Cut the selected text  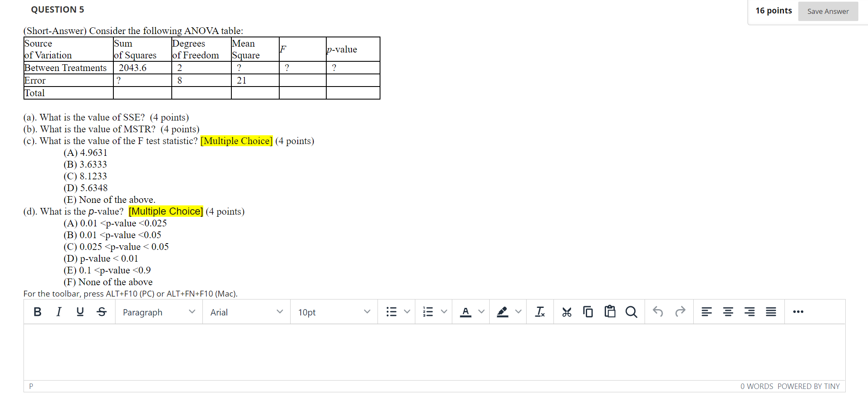click(x=567, y=312)
